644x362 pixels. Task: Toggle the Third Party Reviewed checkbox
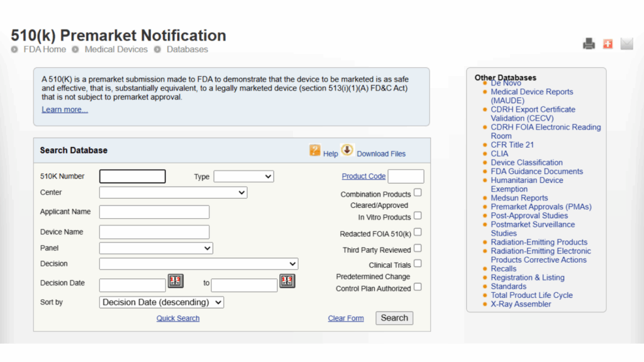418,249
